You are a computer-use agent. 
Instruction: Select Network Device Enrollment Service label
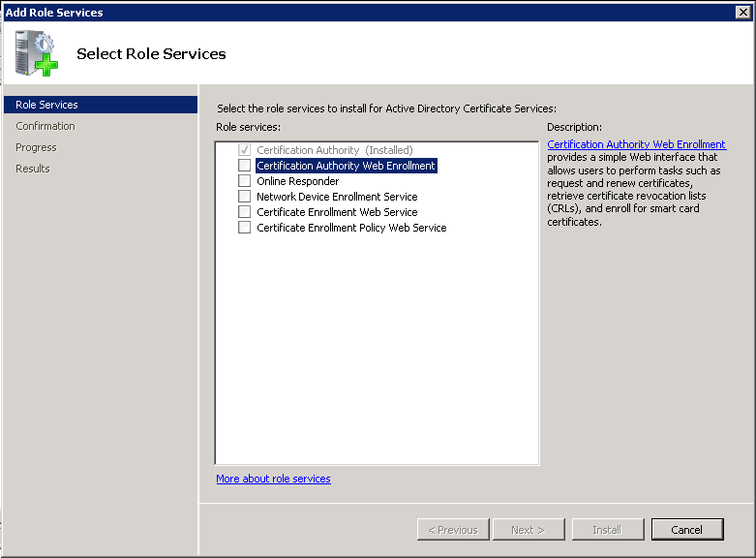pyautogui.click(x=337, y=197)
